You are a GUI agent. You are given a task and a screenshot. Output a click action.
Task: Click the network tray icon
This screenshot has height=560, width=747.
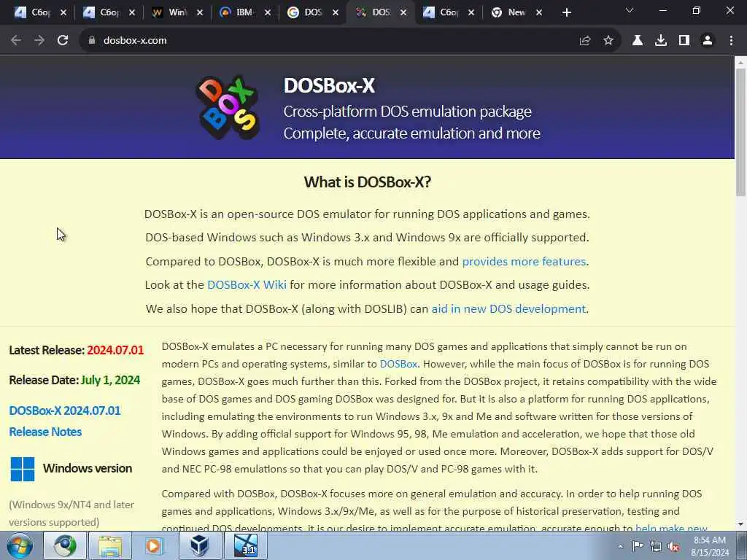tap(656, 547)
